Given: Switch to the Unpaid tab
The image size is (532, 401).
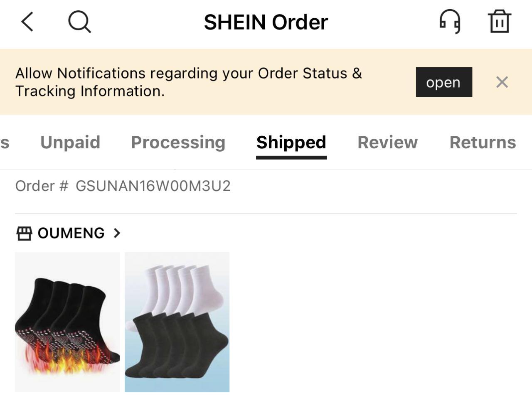Looking at the screenshot, I should pyautogui.click(x=70, y=143).
